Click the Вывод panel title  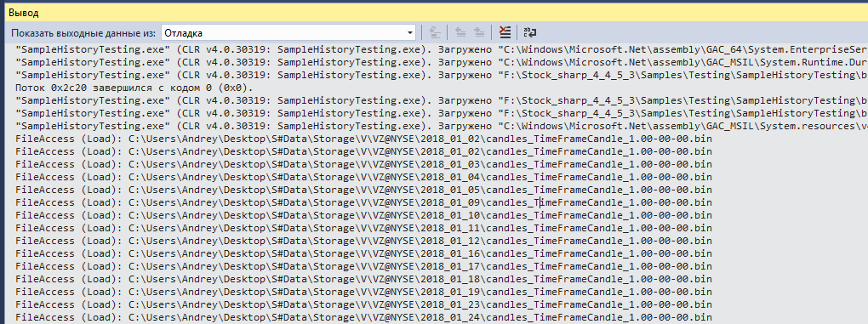coord(20,12)
